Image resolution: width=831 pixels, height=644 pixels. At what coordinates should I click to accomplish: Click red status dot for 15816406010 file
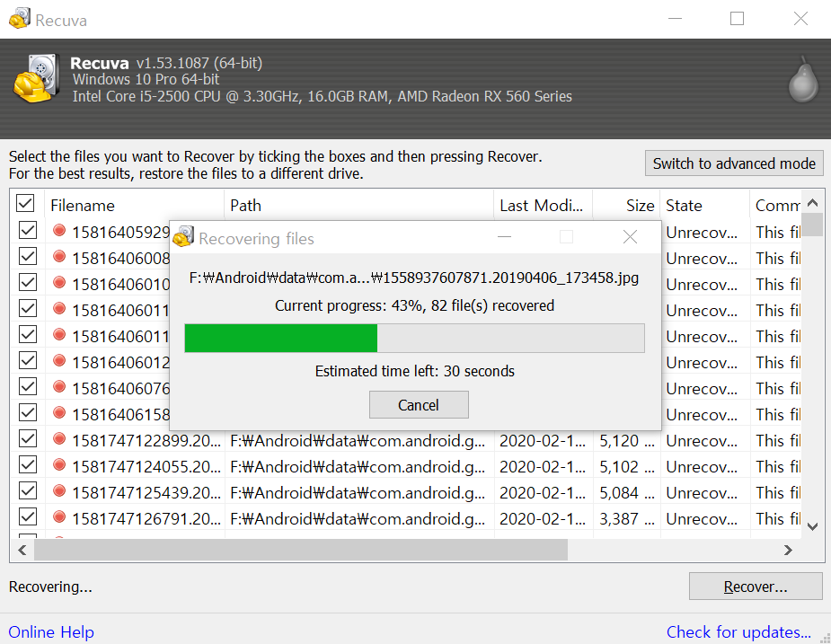pyautogui.click(x=59, y=283)
